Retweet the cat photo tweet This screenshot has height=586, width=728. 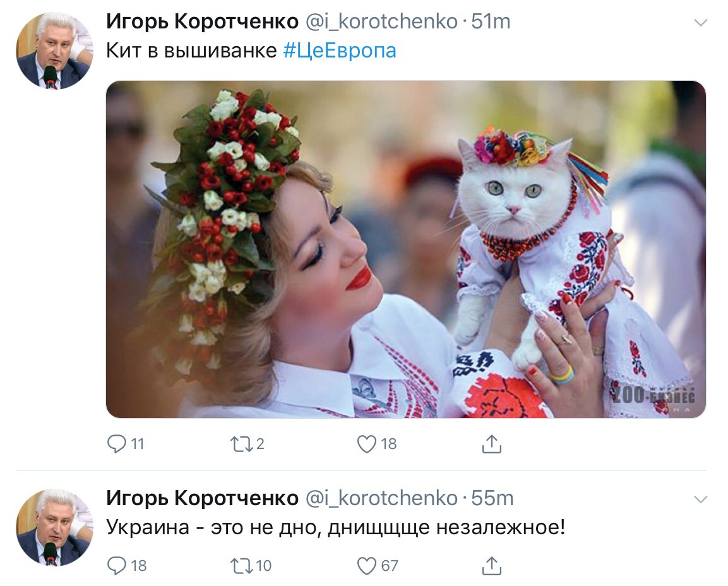(x=242, y=444)
